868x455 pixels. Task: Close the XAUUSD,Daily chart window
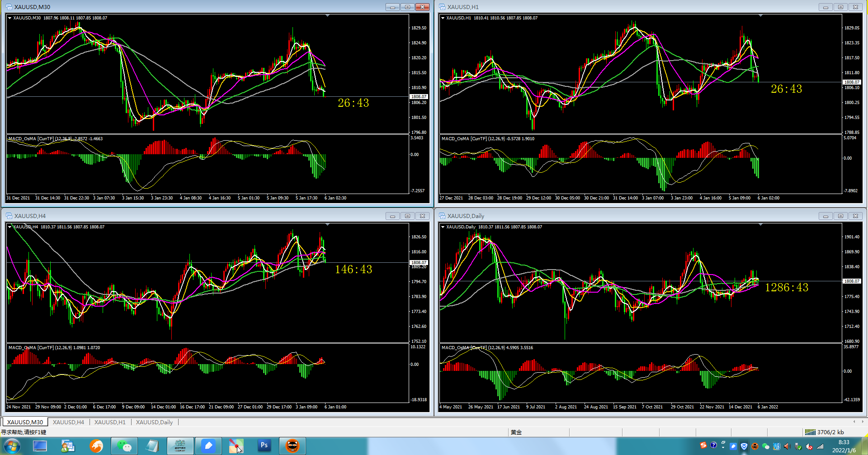click(855, 216)
